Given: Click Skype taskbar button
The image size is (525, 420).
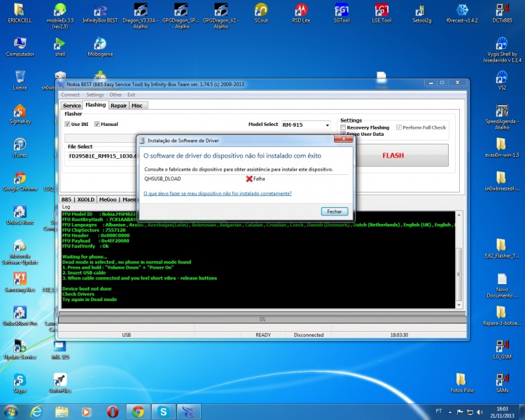Looking at the screenshot, I should (164, 412).
